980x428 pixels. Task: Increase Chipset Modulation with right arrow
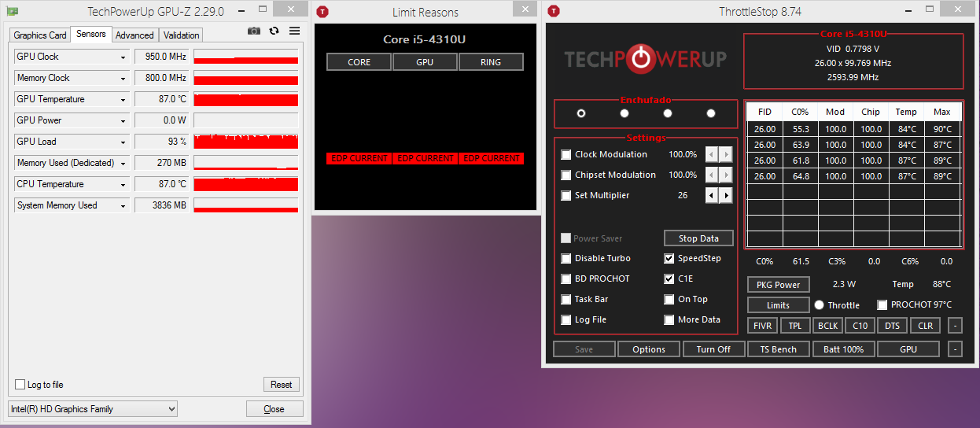coord(726,175)
